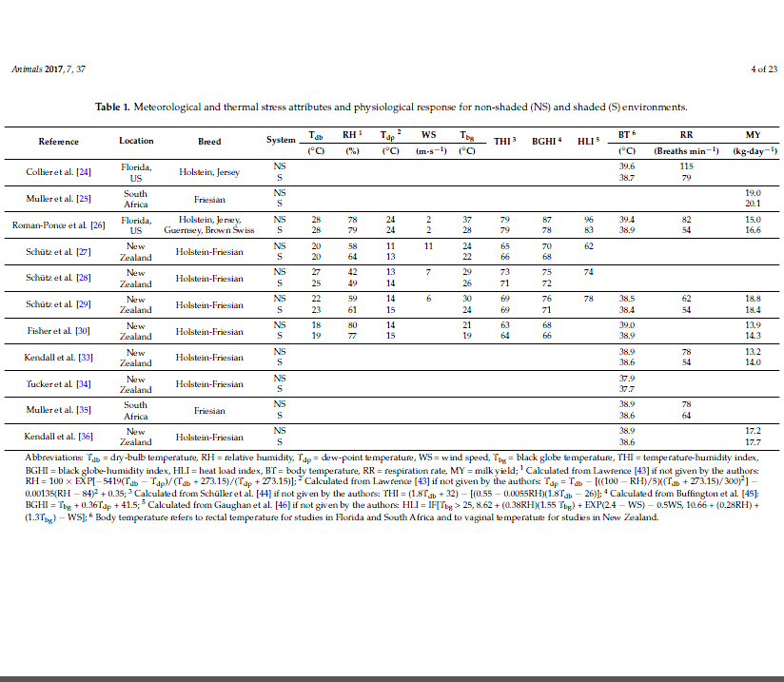Image resolution: width=784 pixels, height=682 pixels.
Task: Click the 'Location' column header
Action: tap(136, 141)
